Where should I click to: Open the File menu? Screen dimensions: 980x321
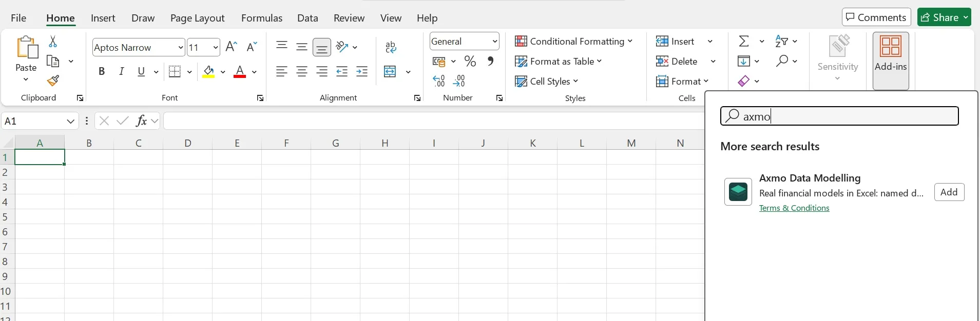point(18,18)
